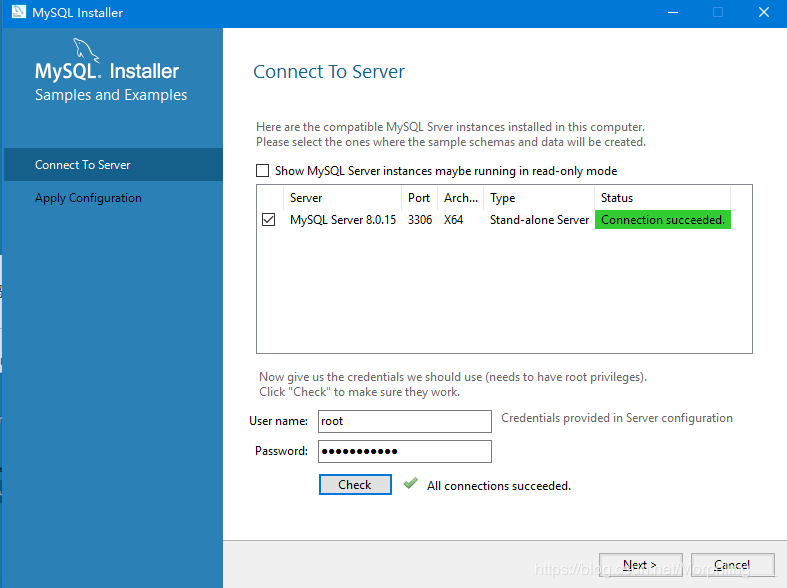Enable show read-only mode instances checkbox
787x588 pixels.
coord(263,171)
